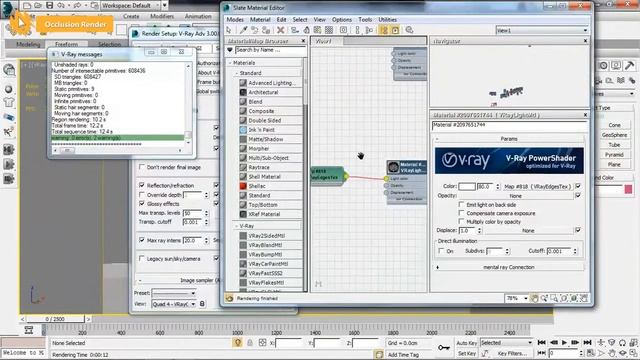Screen dimensions: 640x360
Task: Enable Override depth checkbox
Action: (x=142, y=195)
